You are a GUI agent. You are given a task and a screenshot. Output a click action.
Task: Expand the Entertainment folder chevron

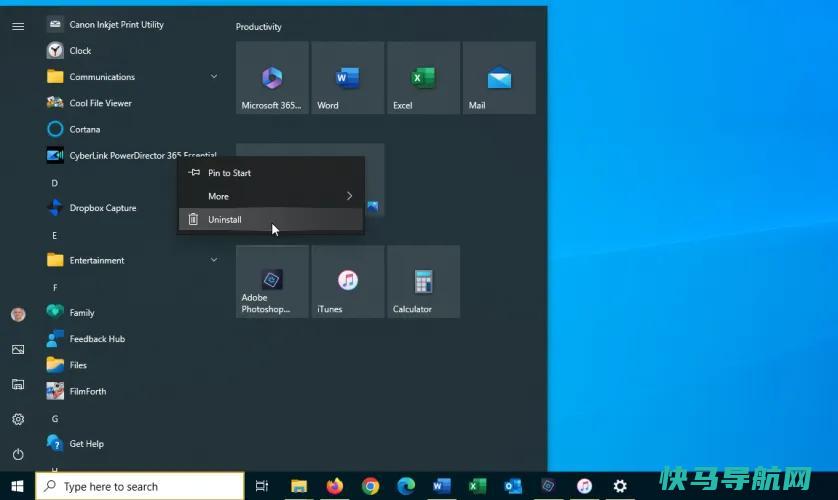click(x=214, y=260)
